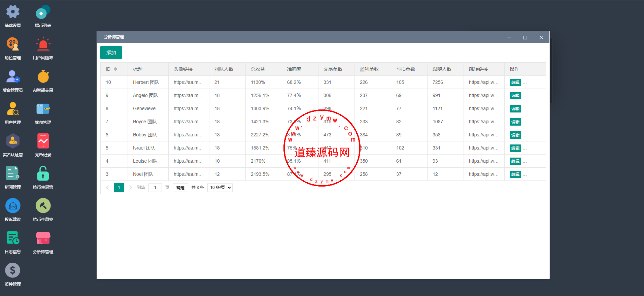644x296 pixels.
Task: Show more actions in Herbert 团队 row
Action: [525, 83]
